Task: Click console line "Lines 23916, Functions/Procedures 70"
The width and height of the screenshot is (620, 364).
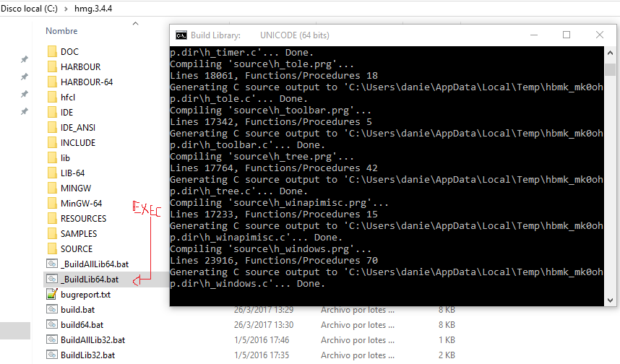Action: 274,261
